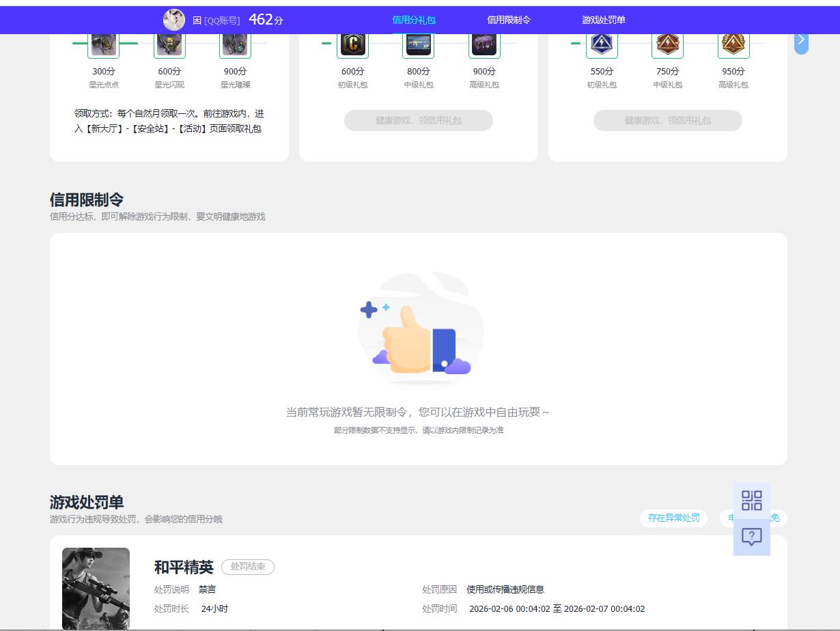
Task: Select the 900分 高级礼包 icon
Action: 484,42
